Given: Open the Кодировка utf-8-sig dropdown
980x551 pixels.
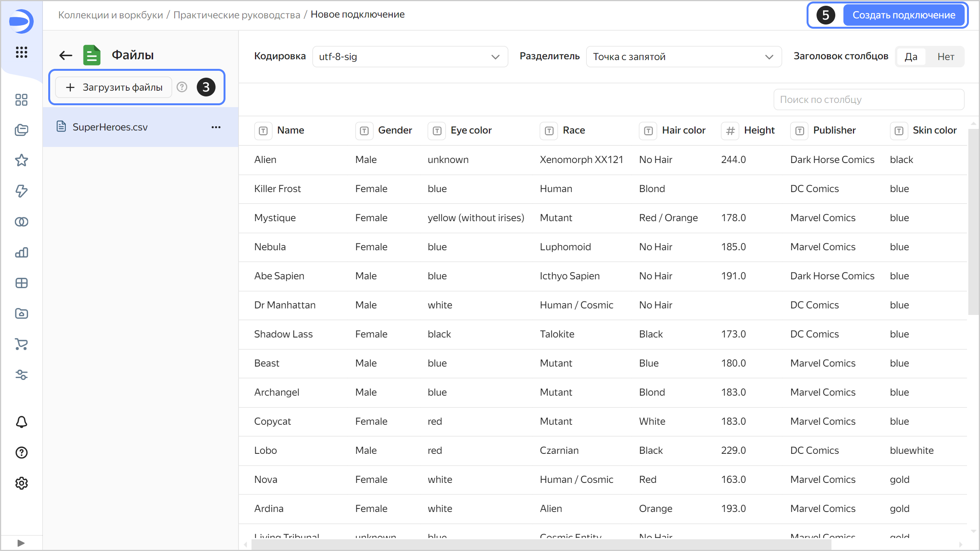Looking at the screenshot, I should [x=410, y=57].
